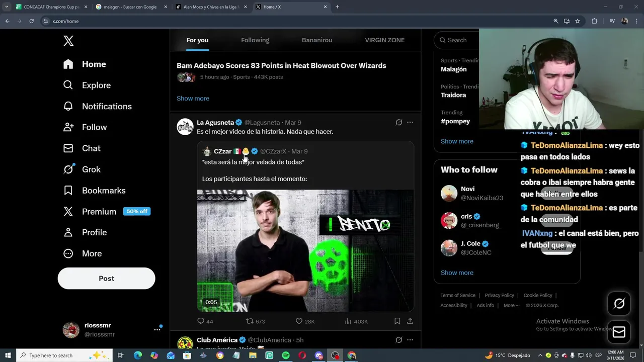Switch to malagon Google search tab
644x362 pixels.
[x=130, y=7]
